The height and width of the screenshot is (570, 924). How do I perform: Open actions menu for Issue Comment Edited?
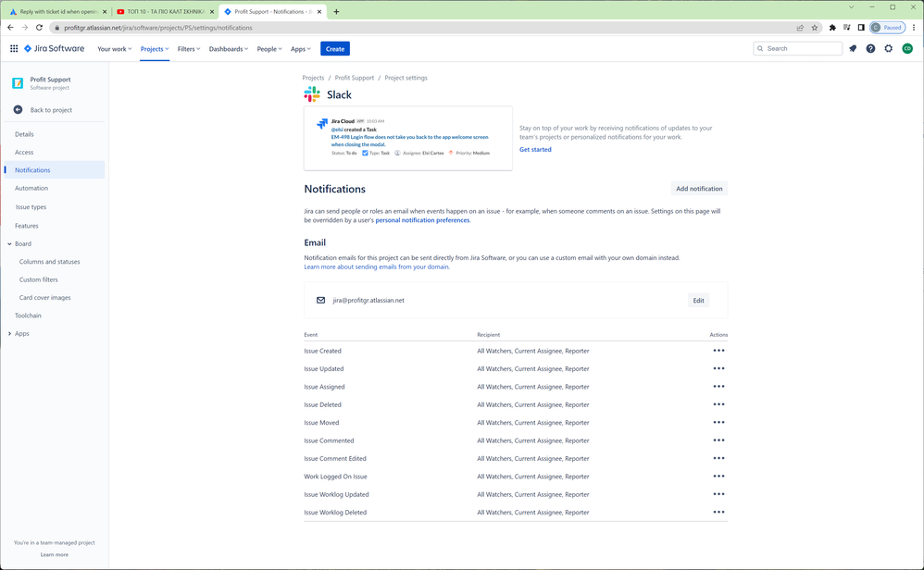point(719,459)
